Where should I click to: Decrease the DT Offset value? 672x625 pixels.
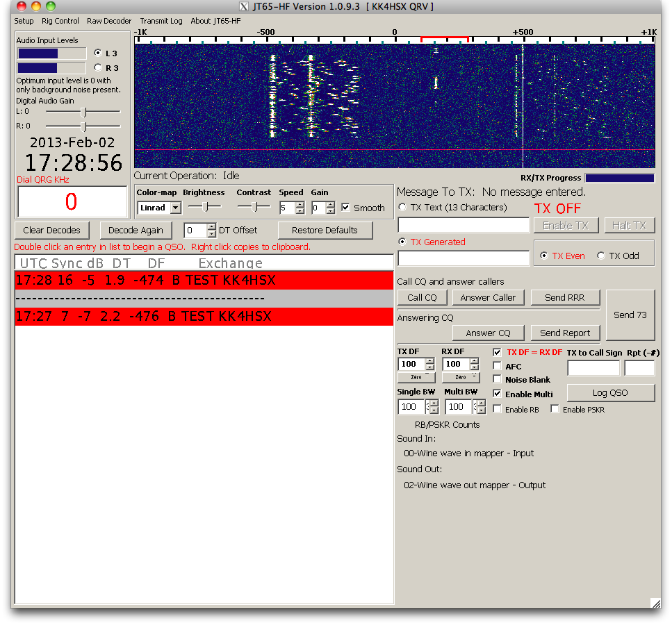pos(212,234)
